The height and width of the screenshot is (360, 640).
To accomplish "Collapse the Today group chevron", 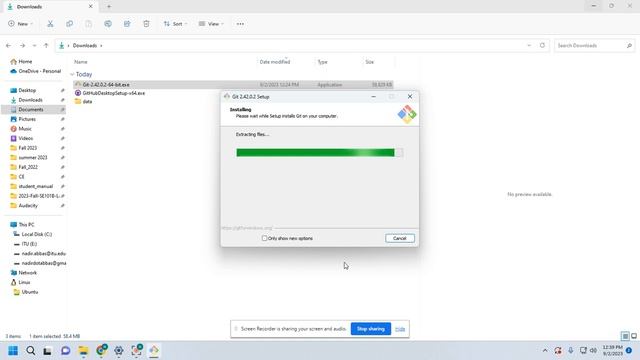I will point(72,74).
